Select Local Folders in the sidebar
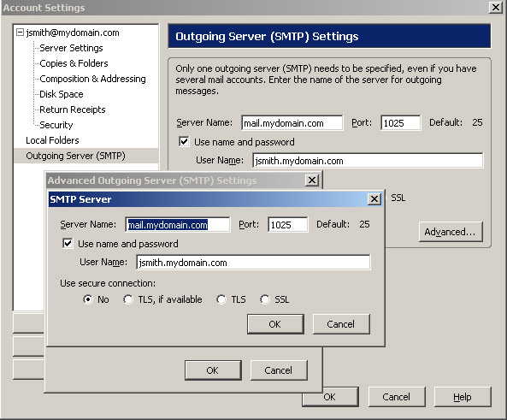 (x=52, y=140)
